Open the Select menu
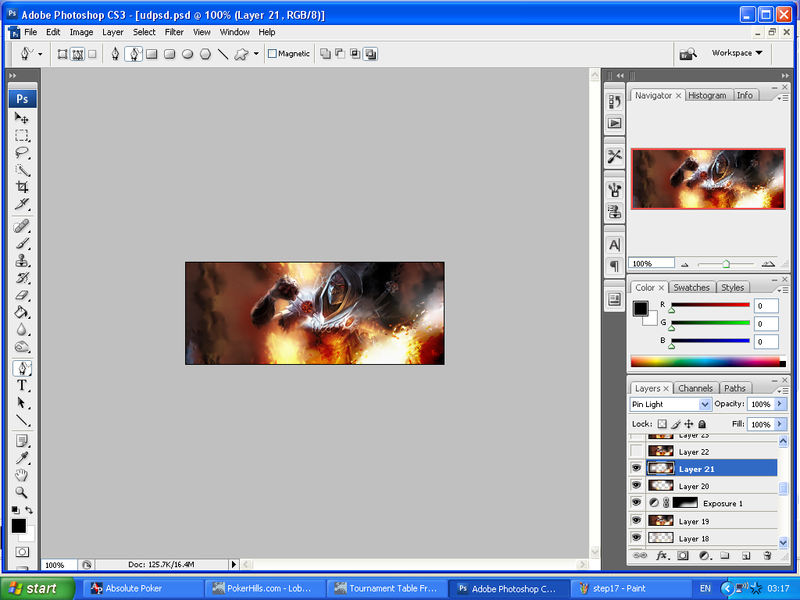This screenshot has width=800, height=600. tap(144, 32)
